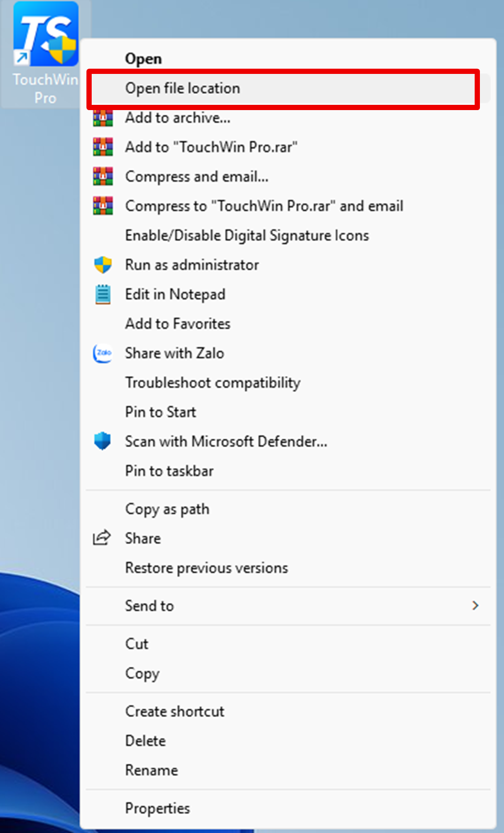Viewport: 504px width, 833px height.
Task: Select Troubleshoot compatibility
Action: coord(212,383)
